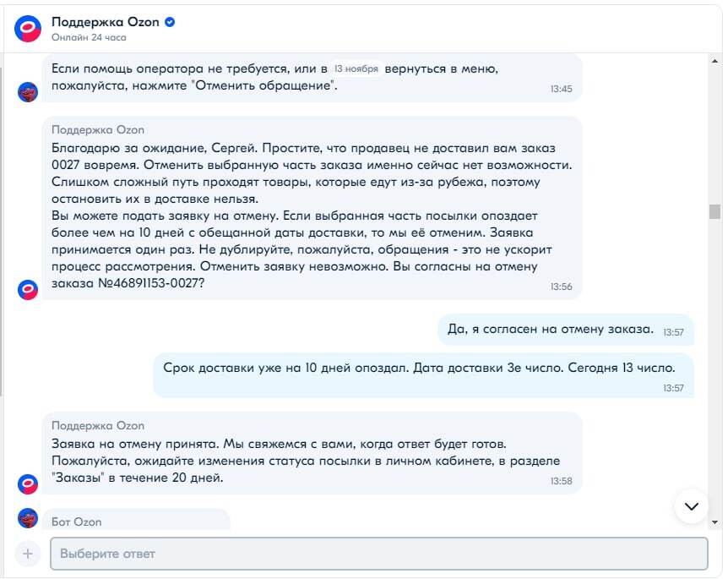Click 13:56 timestamp

pos(561,287)
